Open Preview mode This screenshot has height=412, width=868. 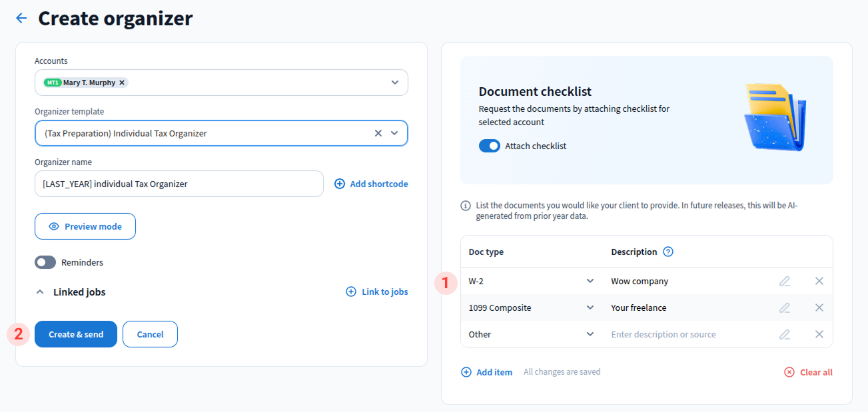[85, 226]
